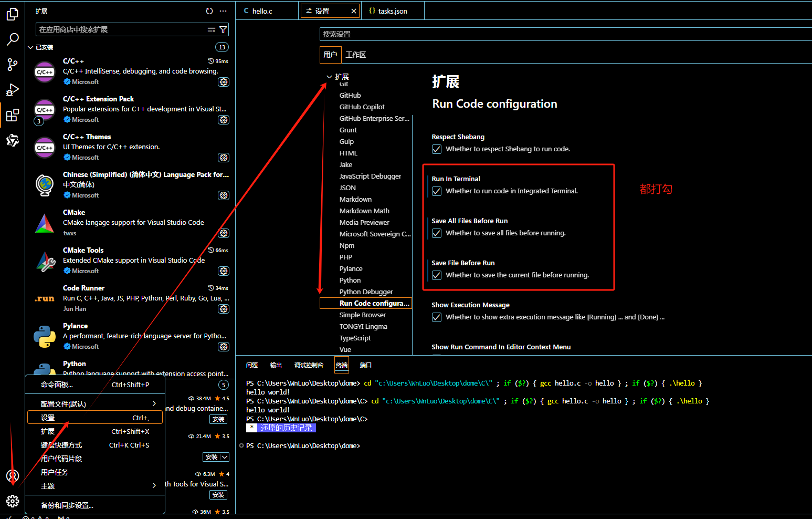Close the 设置 editor tab
Viewport: 812px width, 519px height.
(x=354, y=11)
